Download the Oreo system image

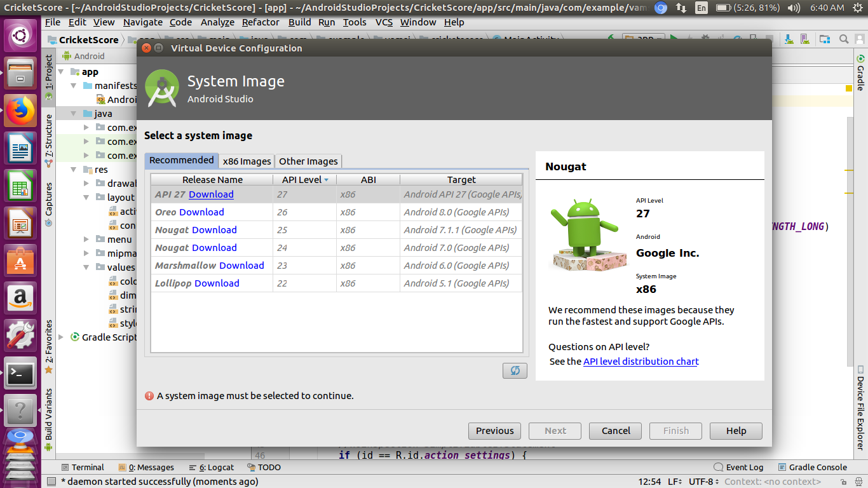201,212
